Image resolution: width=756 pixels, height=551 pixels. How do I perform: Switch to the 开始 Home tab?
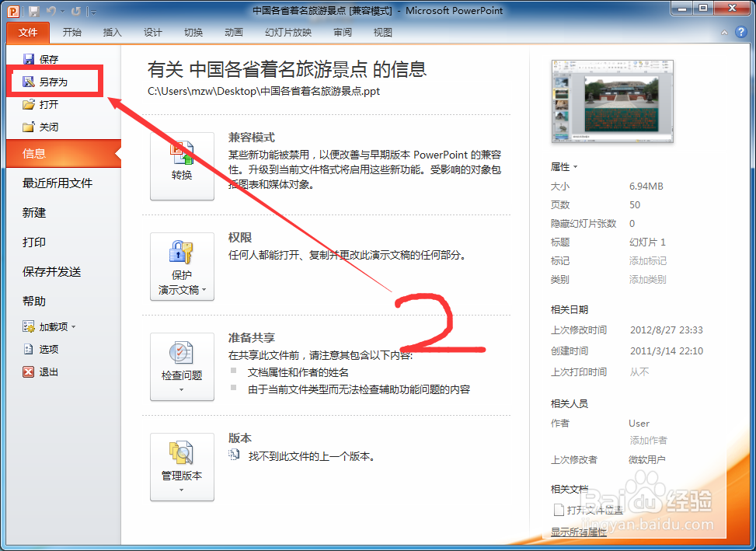(71, 33)
